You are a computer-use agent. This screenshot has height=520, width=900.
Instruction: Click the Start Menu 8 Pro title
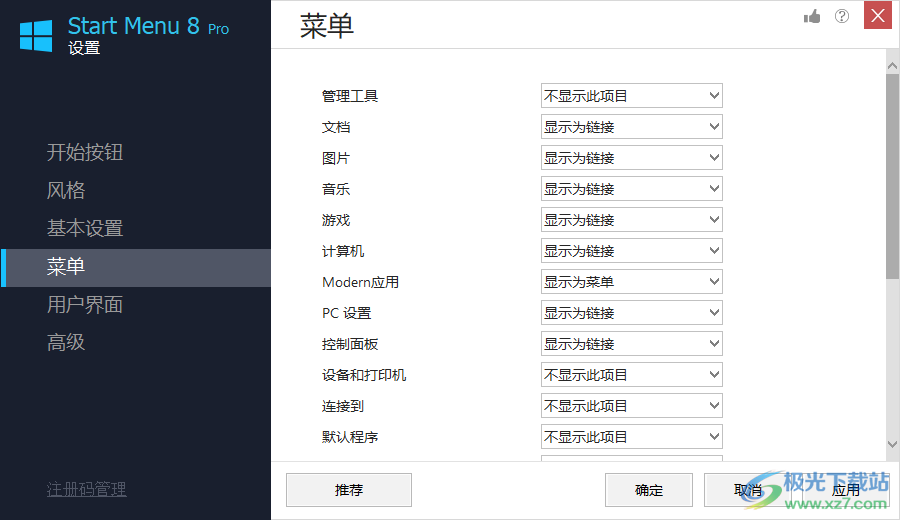click(x=148, y=26)
